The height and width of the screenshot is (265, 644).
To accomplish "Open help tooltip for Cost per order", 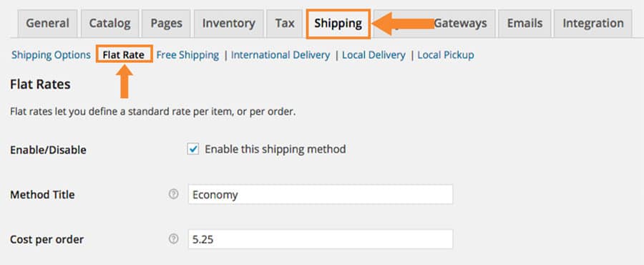I will pyautogui.click(x=174, y=238).
